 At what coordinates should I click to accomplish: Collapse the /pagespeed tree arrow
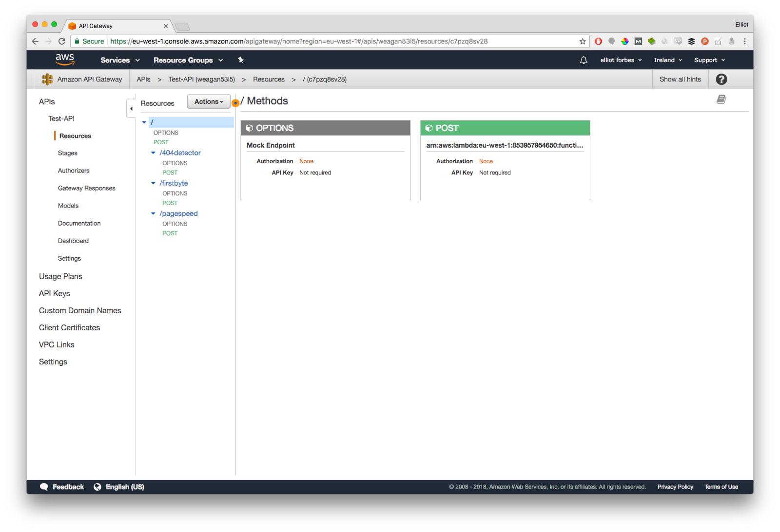click(x=153, y=213)
